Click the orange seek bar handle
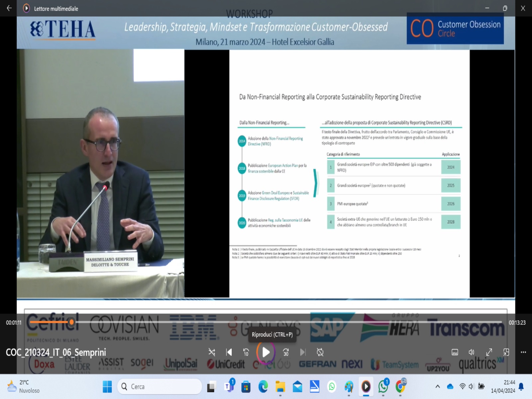The width and height of the screenshot is (532, 399). coord(71,322)
